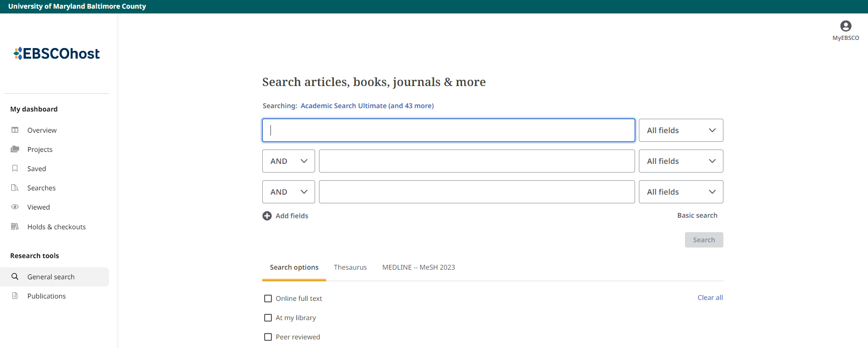This screenshot has height=348, width=868.
Task: Click the Add fields plus icon
Action: (267, 216)
